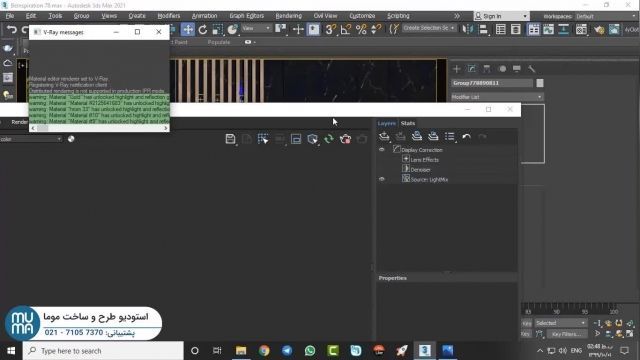Select the Move transform tool
This screenshot has height=360, width=640.
click(188, 29)
